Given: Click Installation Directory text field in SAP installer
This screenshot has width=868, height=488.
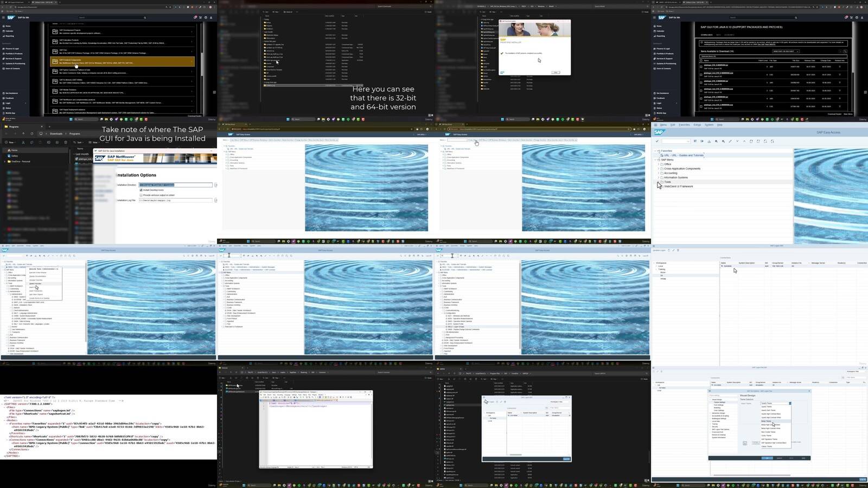Looking at the screenshot, I should (176, 185).
